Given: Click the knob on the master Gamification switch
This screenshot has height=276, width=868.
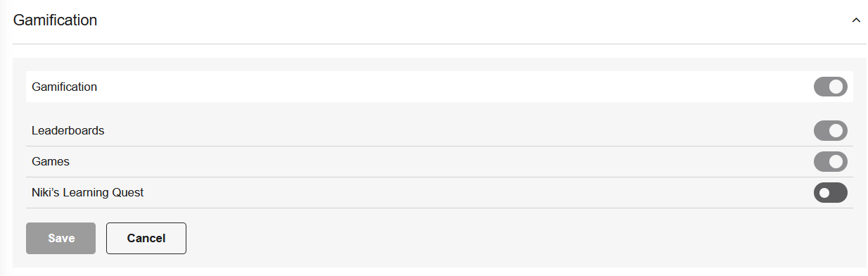Looking at the screenshot, I should [836, 87].
